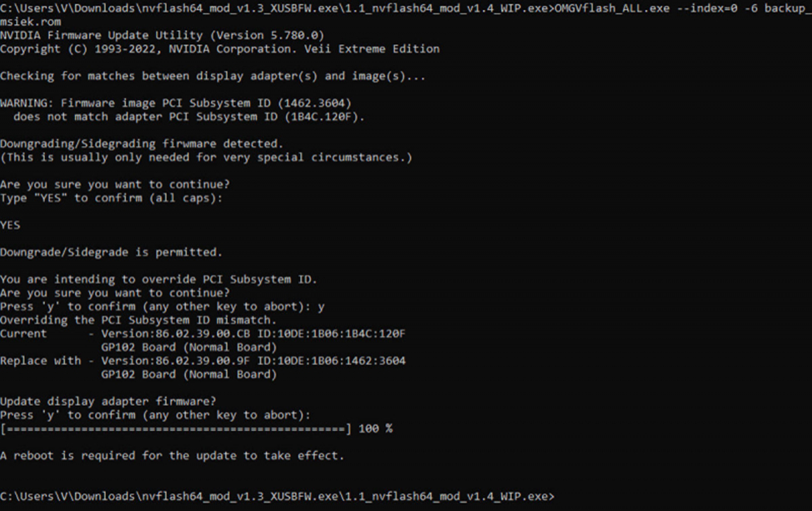
Task: Click Overriding the PCI Subsystem ID mismatch
Action: [x=138, y=320]
